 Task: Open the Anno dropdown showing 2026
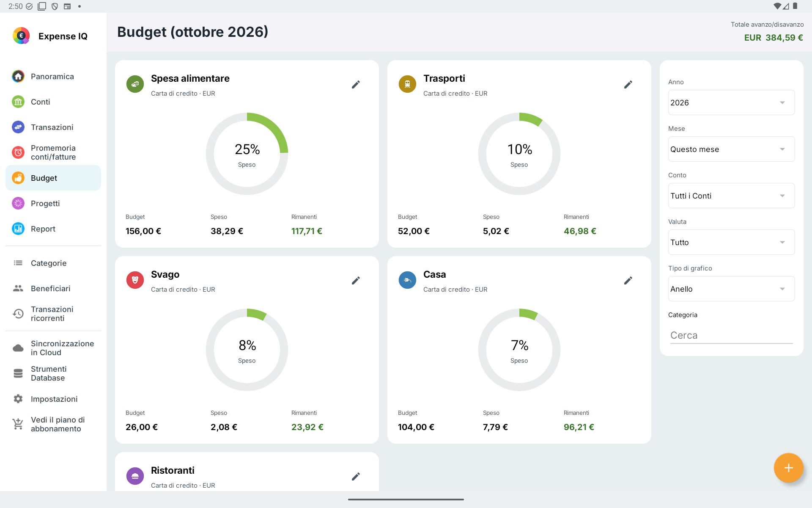(x=731, y=102)
